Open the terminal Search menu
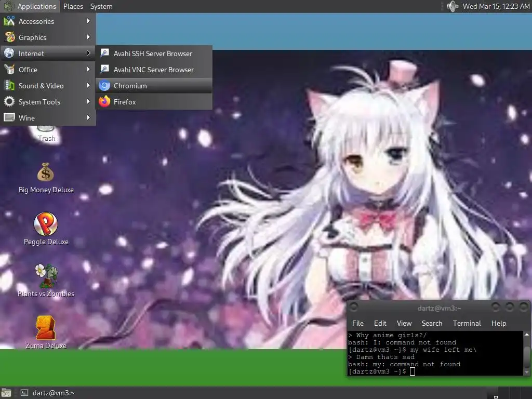Viewport: 532px width, 399px height. point(432,323)
